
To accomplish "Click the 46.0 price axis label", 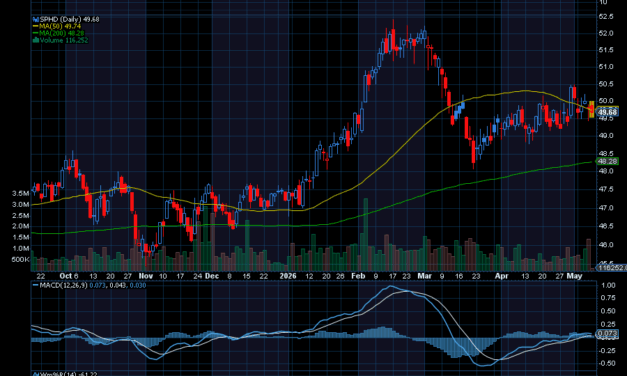I will click(606, 244).
